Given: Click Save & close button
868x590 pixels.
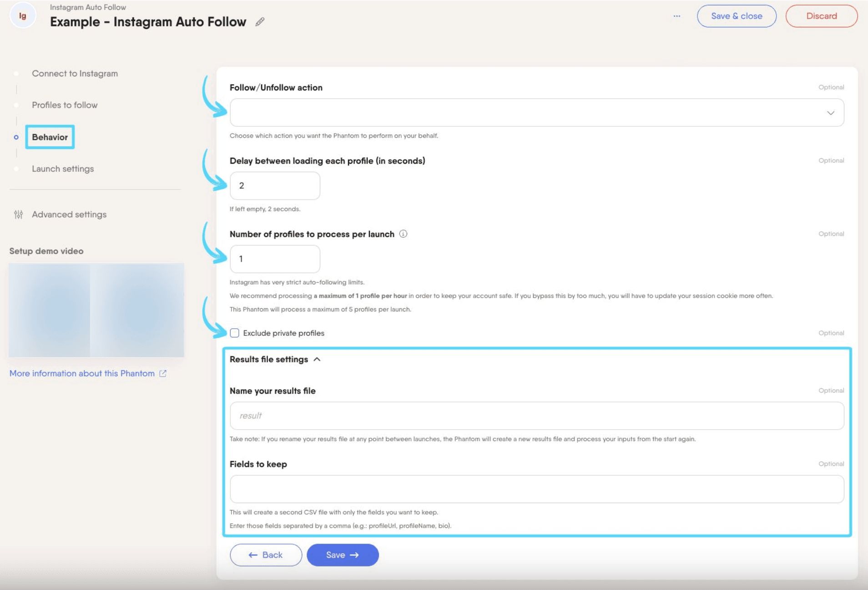Looking at the screenshot, I should coord(737,16).
